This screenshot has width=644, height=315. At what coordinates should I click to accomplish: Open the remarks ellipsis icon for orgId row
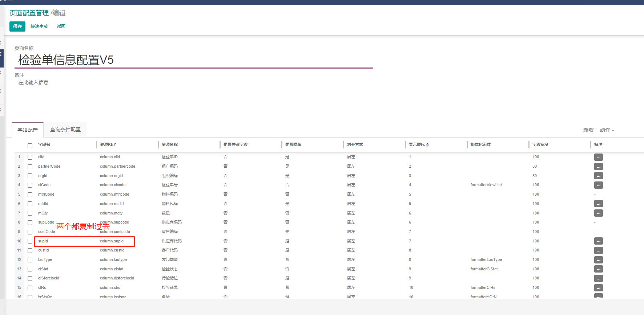pos(599,176)
